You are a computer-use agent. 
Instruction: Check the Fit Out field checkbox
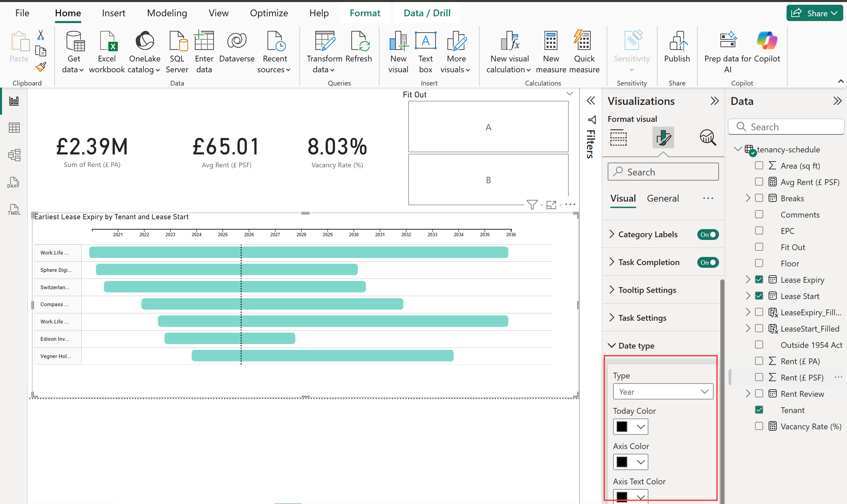click(759, 247)
